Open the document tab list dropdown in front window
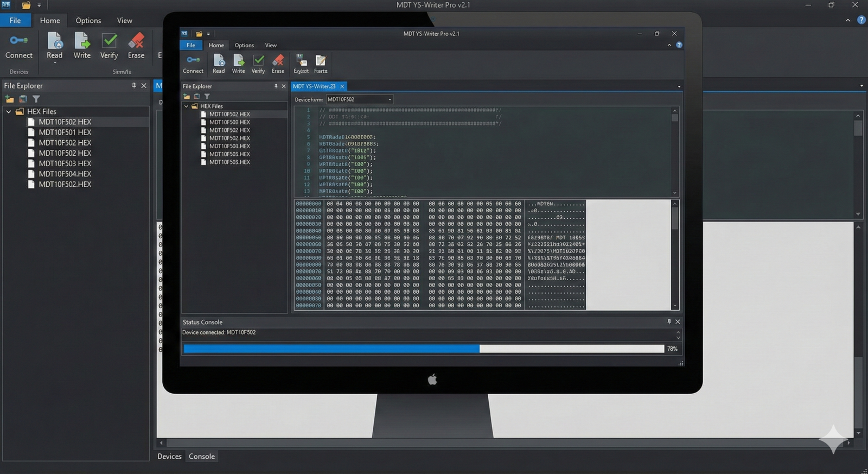 [x=679, y=86]
